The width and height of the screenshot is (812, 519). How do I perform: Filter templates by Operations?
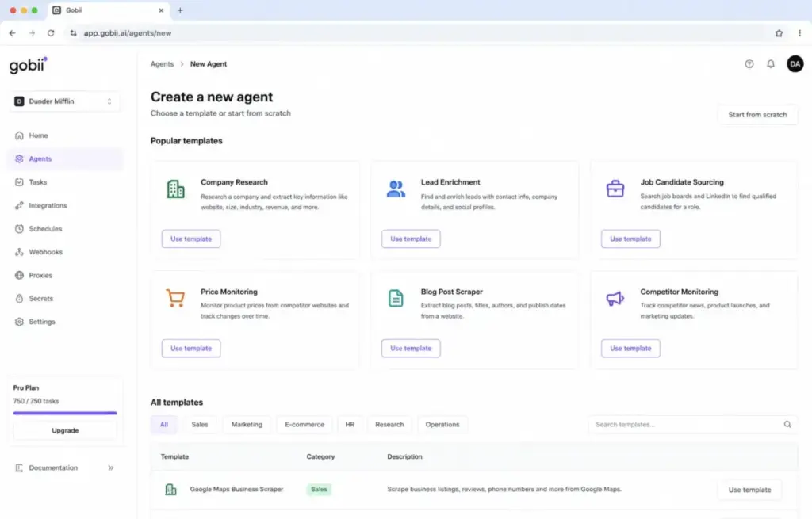[x=442, y=424]
